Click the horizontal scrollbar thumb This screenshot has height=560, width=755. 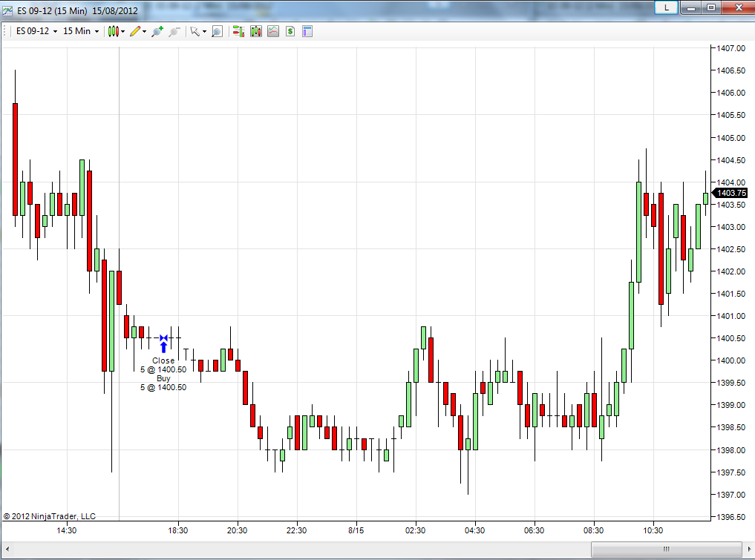tap(667, 549)
